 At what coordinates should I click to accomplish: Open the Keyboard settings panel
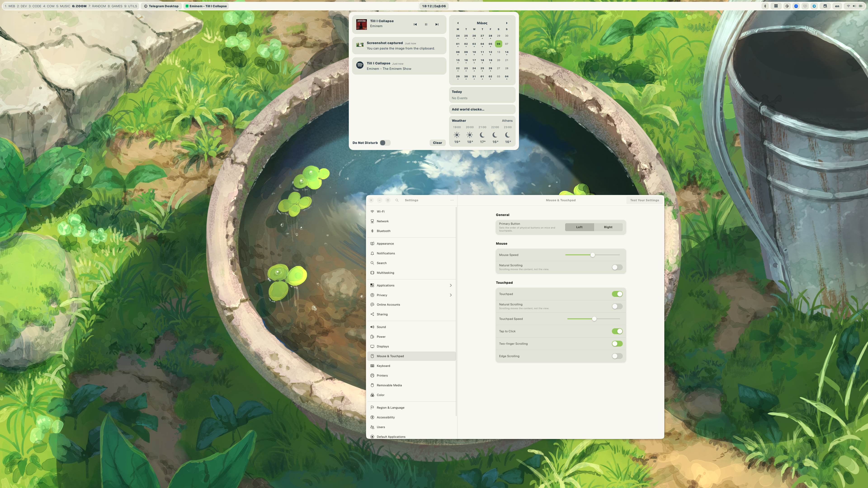(x=383, y=366)
